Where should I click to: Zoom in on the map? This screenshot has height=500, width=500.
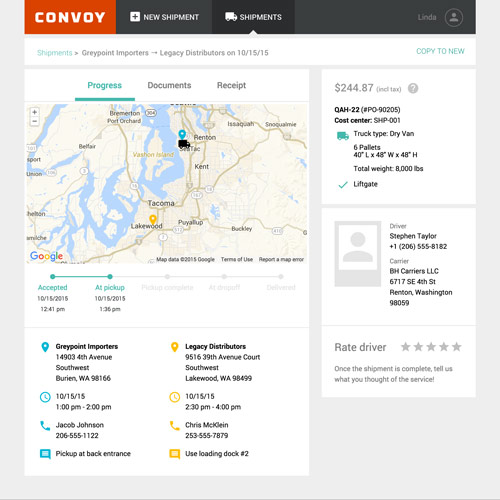[34, 112]
